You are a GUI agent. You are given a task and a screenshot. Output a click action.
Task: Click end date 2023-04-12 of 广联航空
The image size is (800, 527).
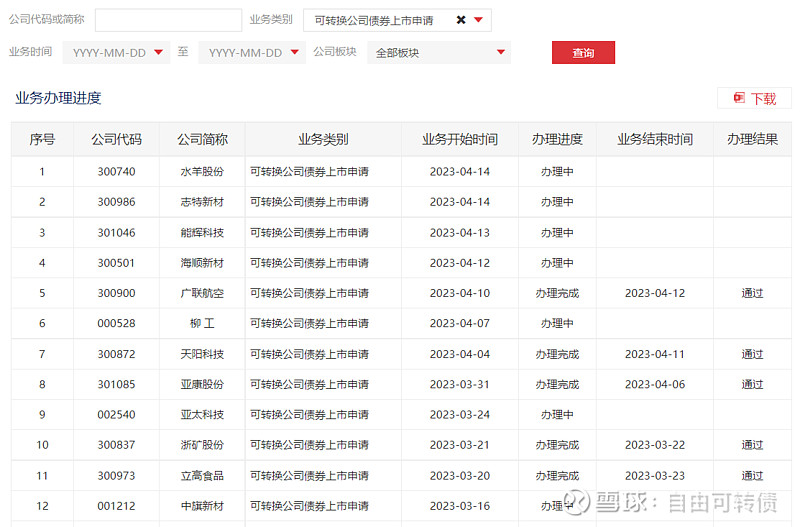(655, 293)
